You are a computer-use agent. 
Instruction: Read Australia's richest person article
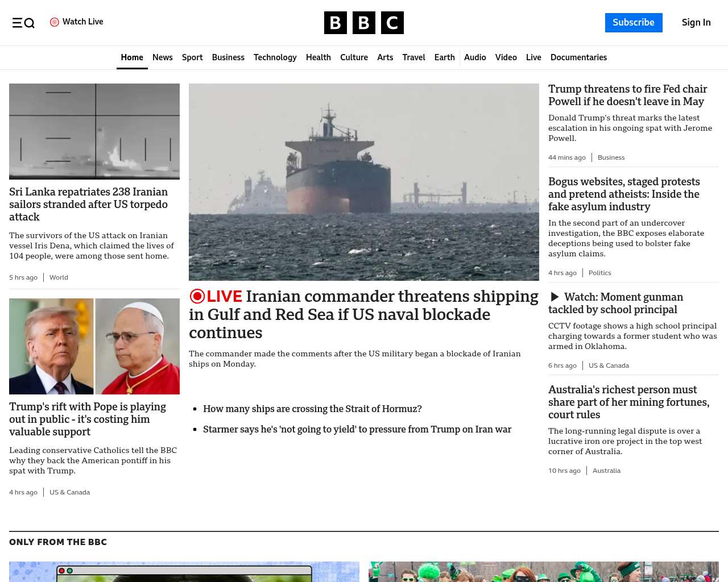(628, 402)
